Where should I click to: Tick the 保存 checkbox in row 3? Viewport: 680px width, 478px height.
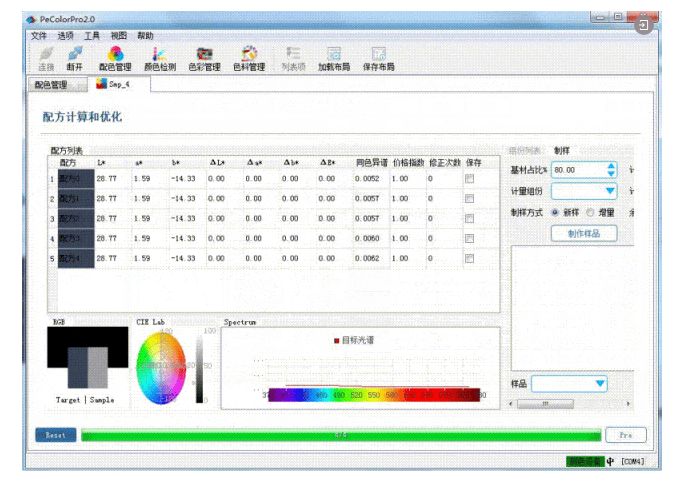tap(469, 218)
